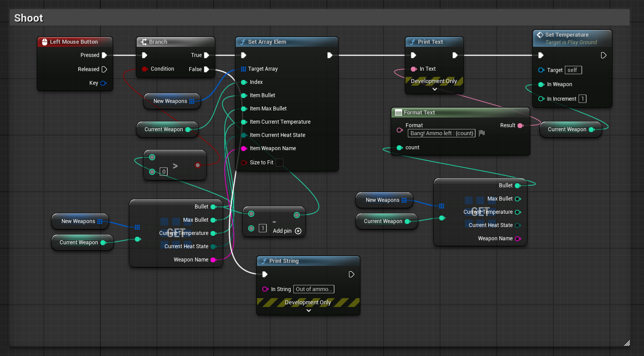Click the subtract node's output pin
The image size is (644, 356).
(x=297, y=215)
